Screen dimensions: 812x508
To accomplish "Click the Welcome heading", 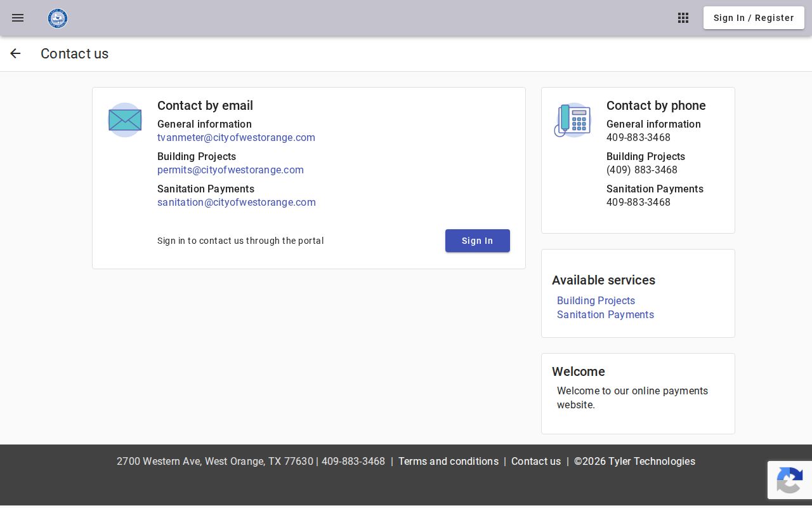I will pyautogui.click(x=579, y=371).
